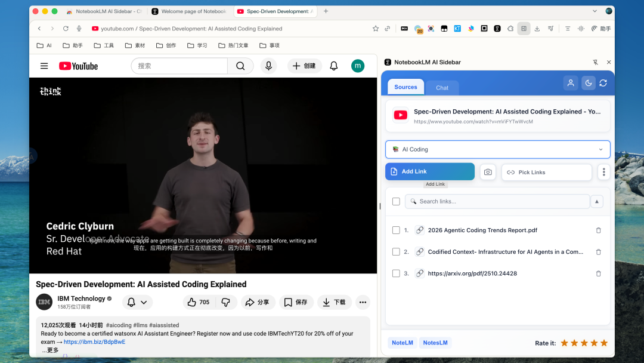Expand the AI Coding notebook dropdown

[497, 149]
